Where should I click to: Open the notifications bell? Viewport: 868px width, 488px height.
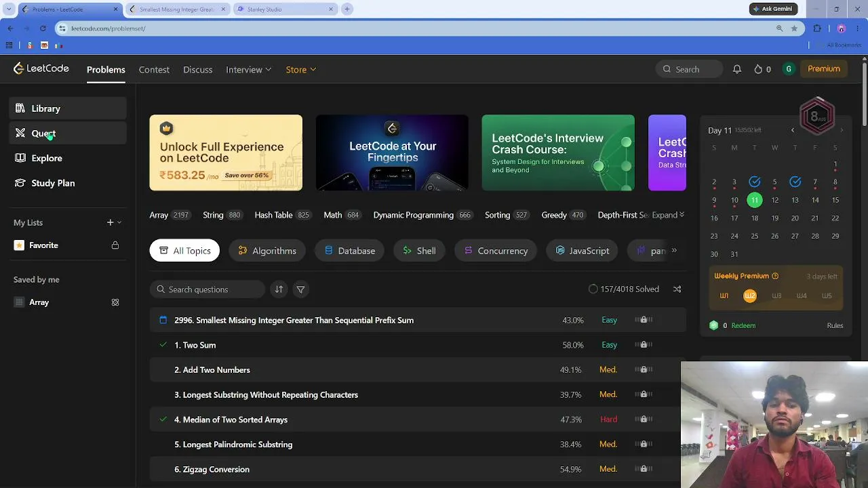(x=737, y=69)
